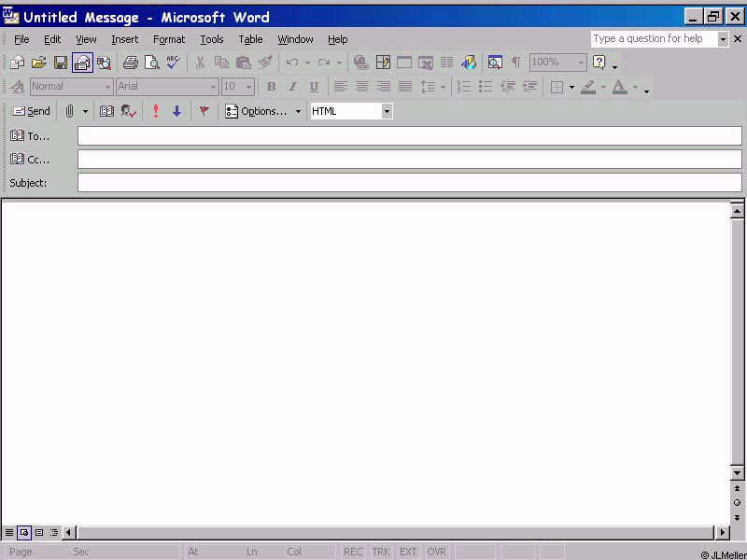The image size is (747, 560).
Task: Click the New Blank Document icon
Action: pyautogui.click(x=17, y=63)
